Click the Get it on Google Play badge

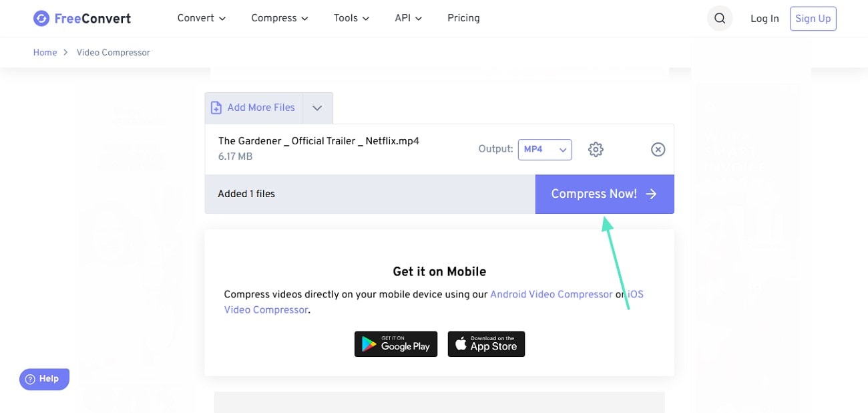coord(396,344)
